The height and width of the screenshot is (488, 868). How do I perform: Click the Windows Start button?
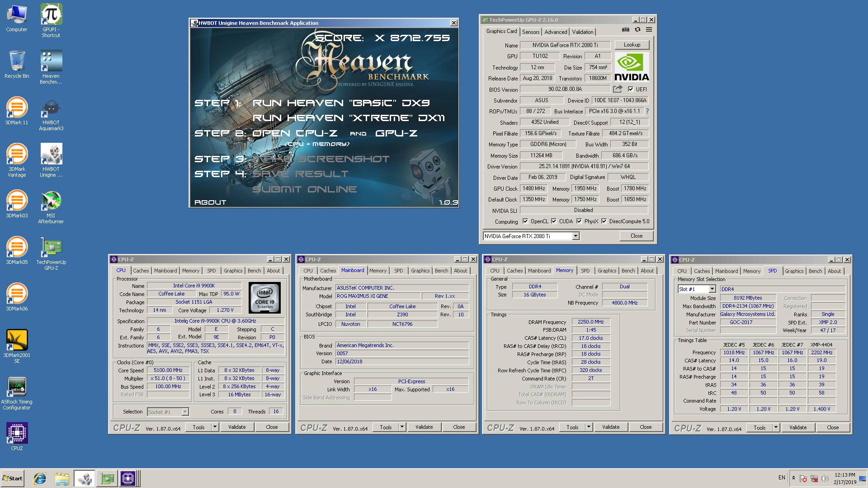(13, 479)
